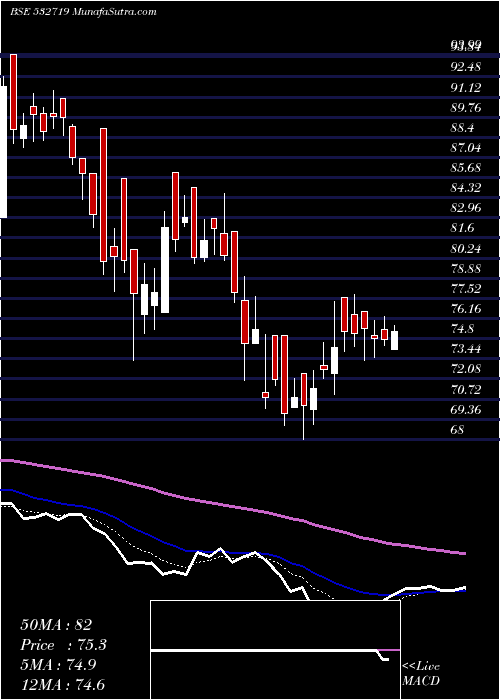
Task: Click the 80.24 price axis label
Action: [x=467, y=249]
